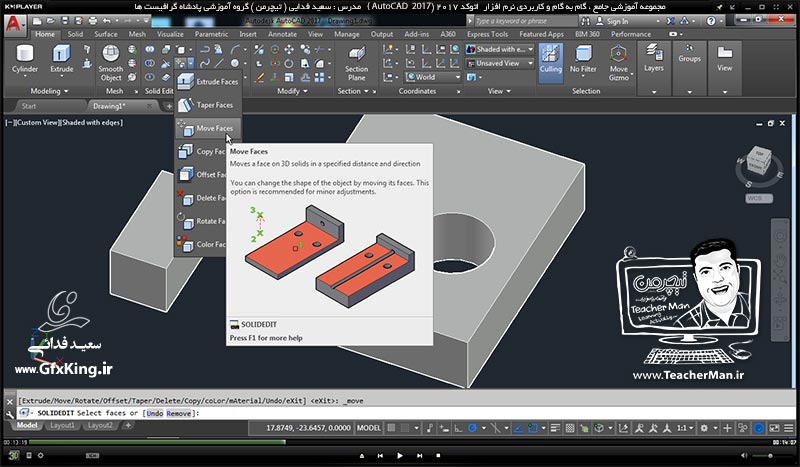Click the Section Plane tool
800x467 pixels.
click(356, 63)
